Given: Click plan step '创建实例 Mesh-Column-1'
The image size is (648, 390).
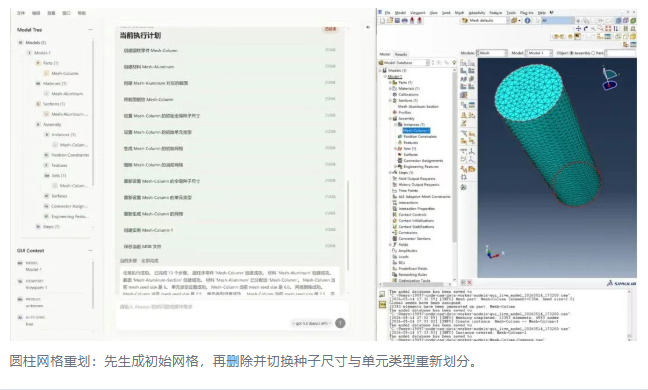Looking at the screenshot, I should 229,230.
